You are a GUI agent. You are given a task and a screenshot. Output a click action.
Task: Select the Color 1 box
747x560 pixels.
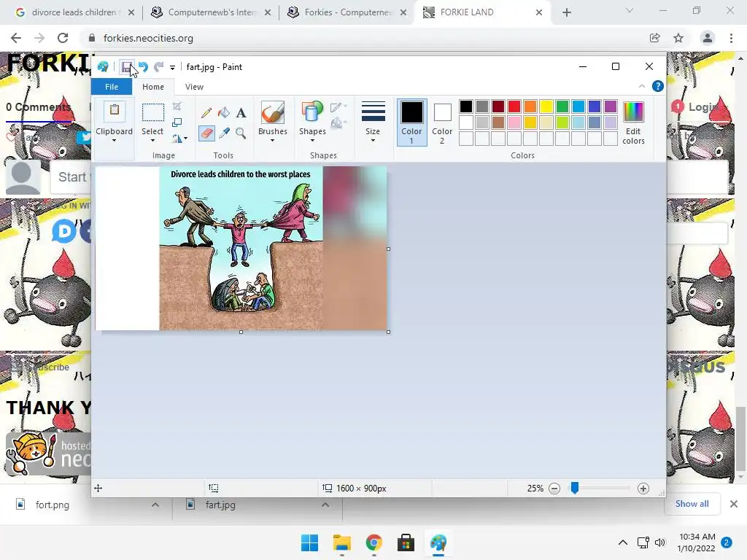(x=411, y=122)
